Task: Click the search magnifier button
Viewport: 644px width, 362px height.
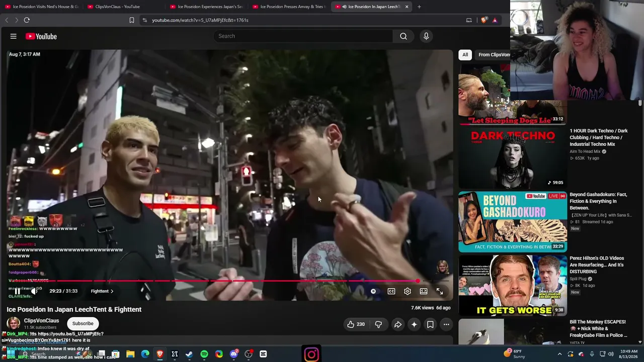Action: [x=404, y=36]
